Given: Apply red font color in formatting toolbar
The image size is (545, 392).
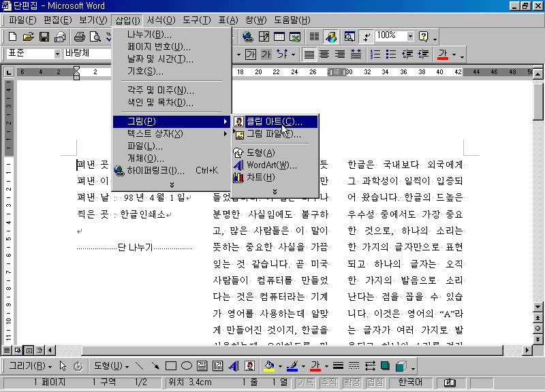Looking at the screenshot, I should coord(442,54).
